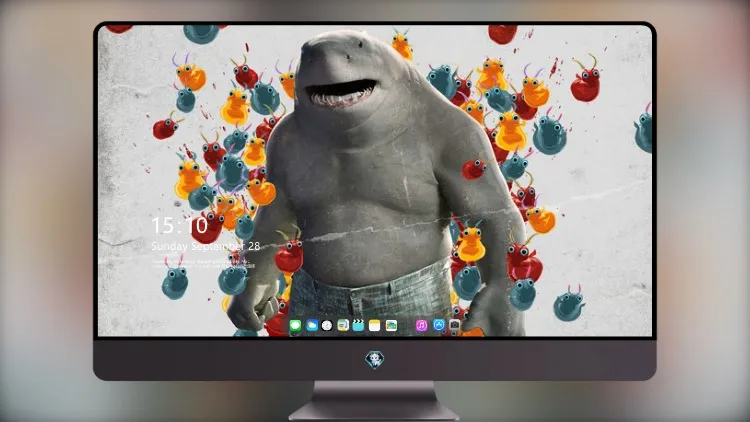Open the App Store in dock
Image resolution: width=750 pixels, height=422 pixels.
tap(439, 325)
